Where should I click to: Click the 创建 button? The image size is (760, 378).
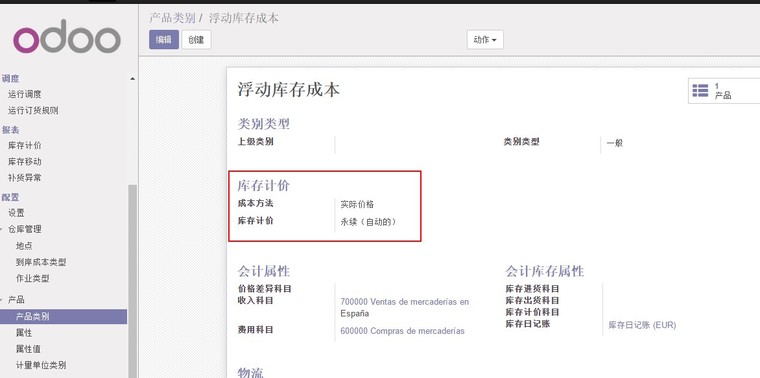[196, 40]
